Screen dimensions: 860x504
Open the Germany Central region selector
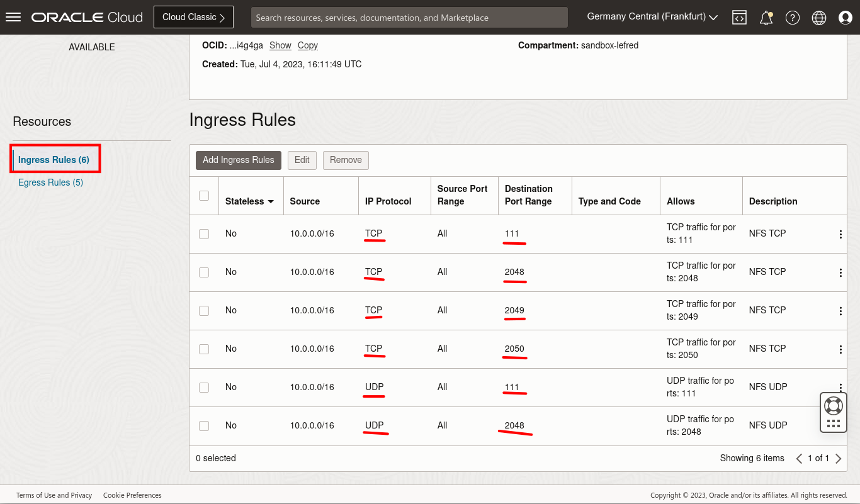tap(652, 16)
